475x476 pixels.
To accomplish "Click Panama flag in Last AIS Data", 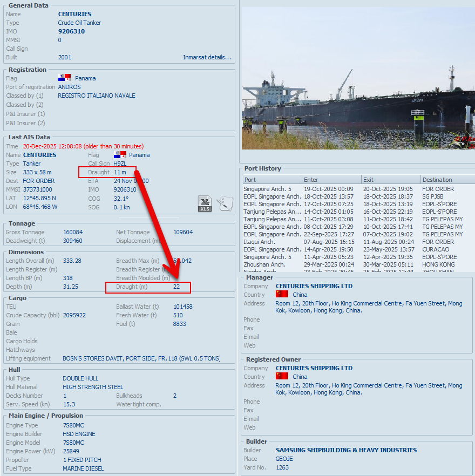I will [120, 155].
